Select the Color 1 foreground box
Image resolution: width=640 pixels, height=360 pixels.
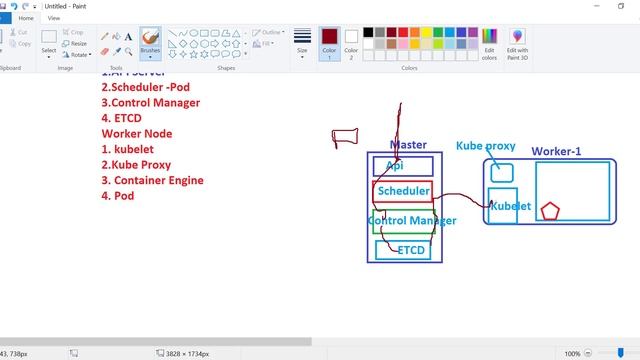pos(329,44)
